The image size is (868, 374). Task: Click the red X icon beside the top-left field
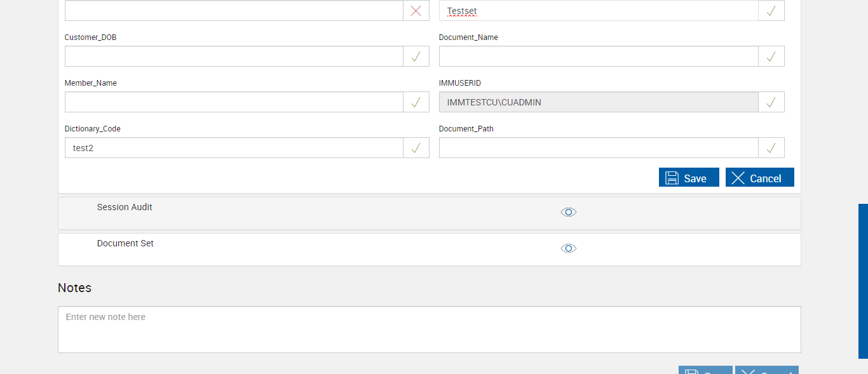tap(416, 11)
